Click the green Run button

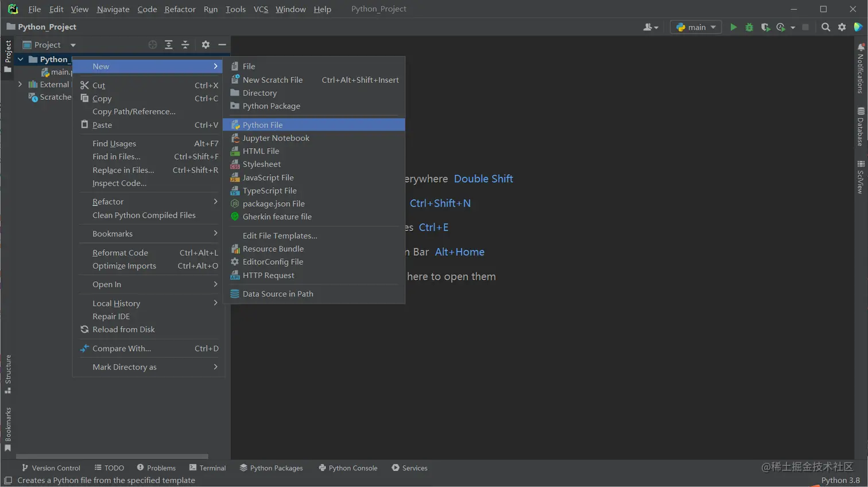coord(733,27)
